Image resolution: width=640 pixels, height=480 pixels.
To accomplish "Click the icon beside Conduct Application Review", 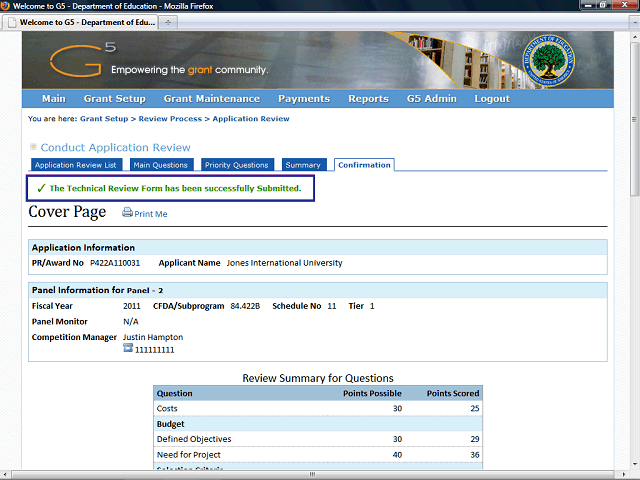I will tap(33, 148).
